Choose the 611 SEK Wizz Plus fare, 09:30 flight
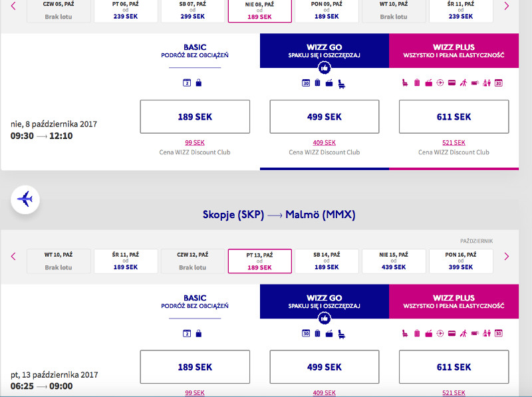Image resolution: width=532 pixels, height=397 pixels. point(454,117)
